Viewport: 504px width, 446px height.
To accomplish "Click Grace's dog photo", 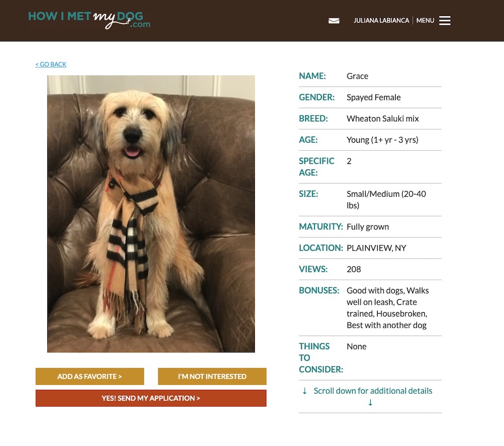I will pos(151,214).
